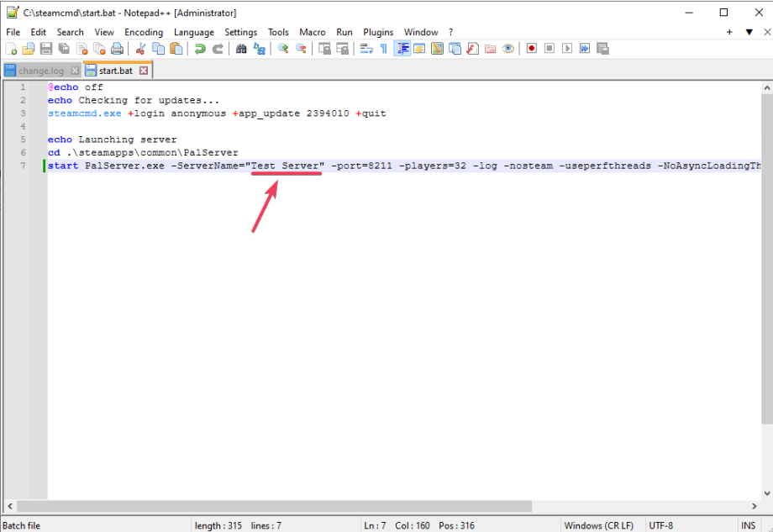Open a file using the Open folder icon
The image size is (773, 532).
pyautogui.click(x=28, y=49)
